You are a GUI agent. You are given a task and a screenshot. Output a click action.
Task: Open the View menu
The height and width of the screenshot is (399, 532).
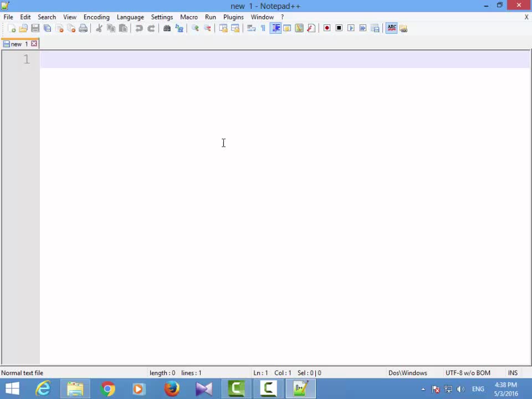click(70, 17)
